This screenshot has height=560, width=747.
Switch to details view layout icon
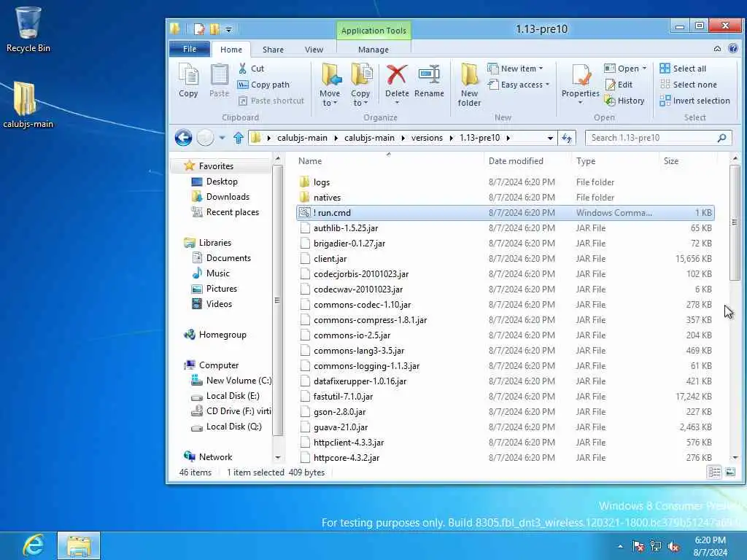pos(714,472)
